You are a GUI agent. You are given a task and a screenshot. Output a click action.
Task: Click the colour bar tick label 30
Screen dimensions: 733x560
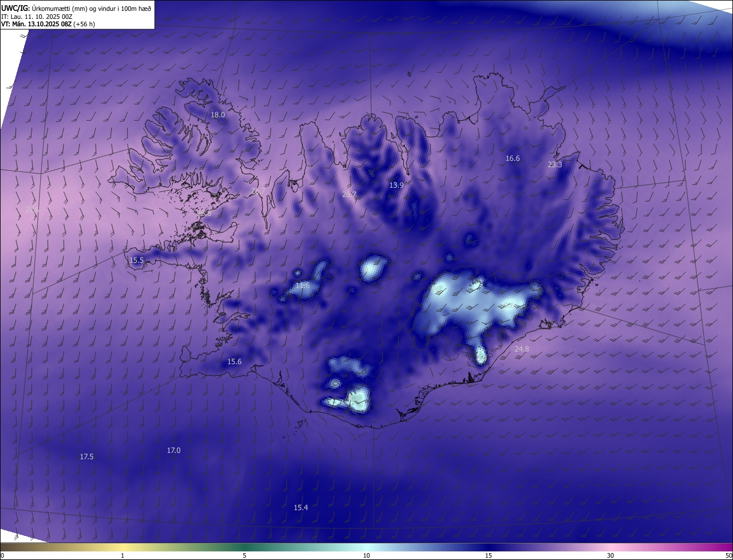[610, 555]
